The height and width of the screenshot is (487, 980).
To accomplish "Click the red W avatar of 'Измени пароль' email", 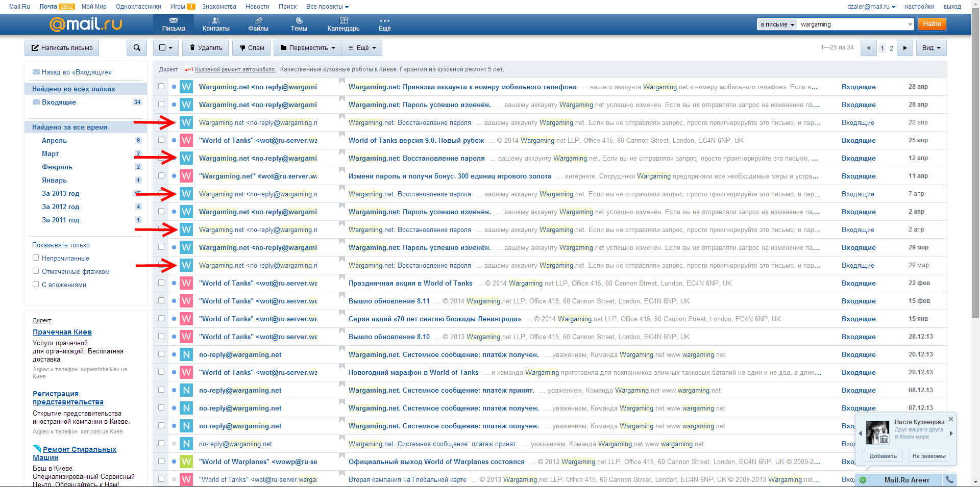I will click(x=186, y=176).
